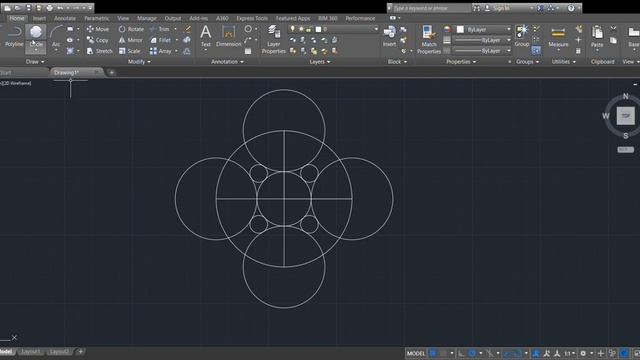Click the Model layout tab
The height and width of the screenshot is (360, 640).
(6, 351)
